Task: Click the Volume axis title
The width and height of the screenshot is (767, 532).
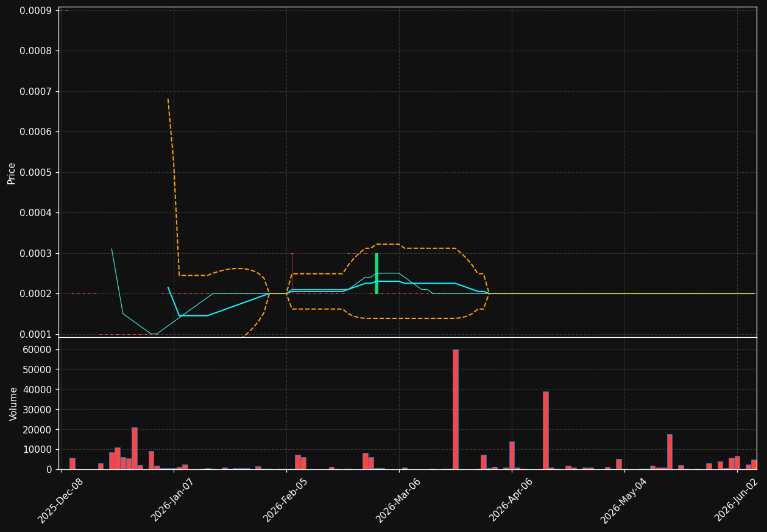Action: [x=13, y=404]
